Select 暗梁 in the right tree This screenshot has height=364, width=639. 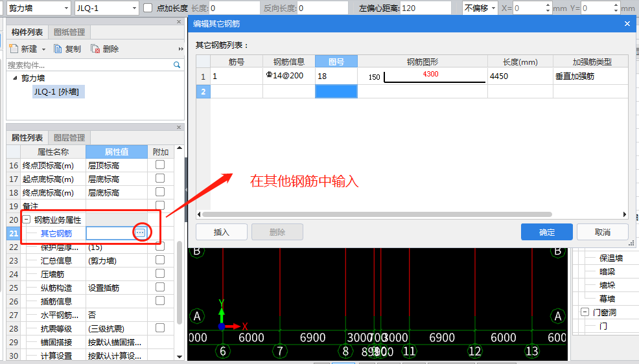coord(607,271)
